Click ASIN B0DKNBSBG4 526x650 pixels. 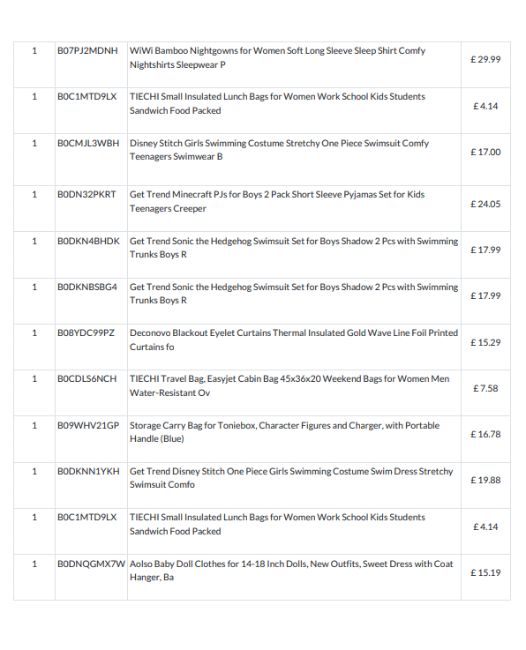coord(87,287)
